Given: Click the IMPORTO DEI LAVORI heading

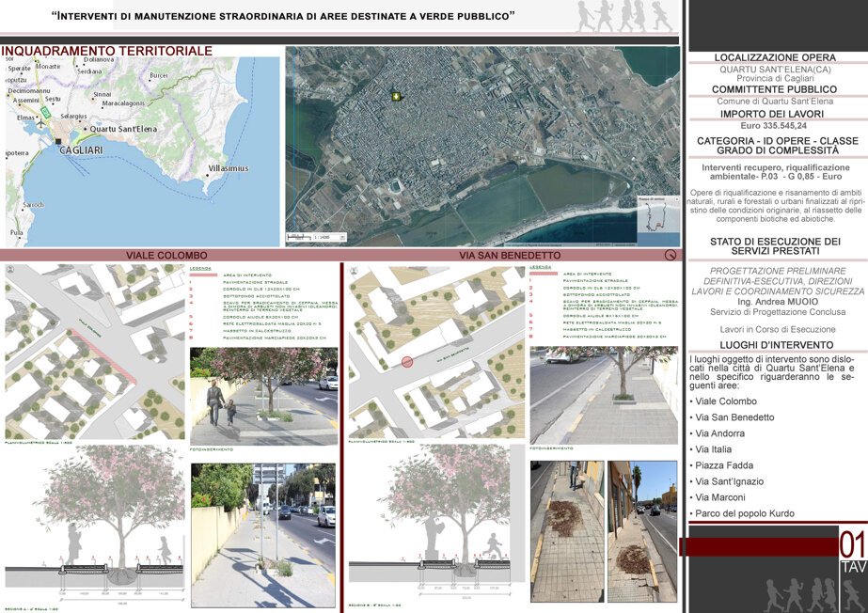Looking at the screenshot, I should pos(772,114).
